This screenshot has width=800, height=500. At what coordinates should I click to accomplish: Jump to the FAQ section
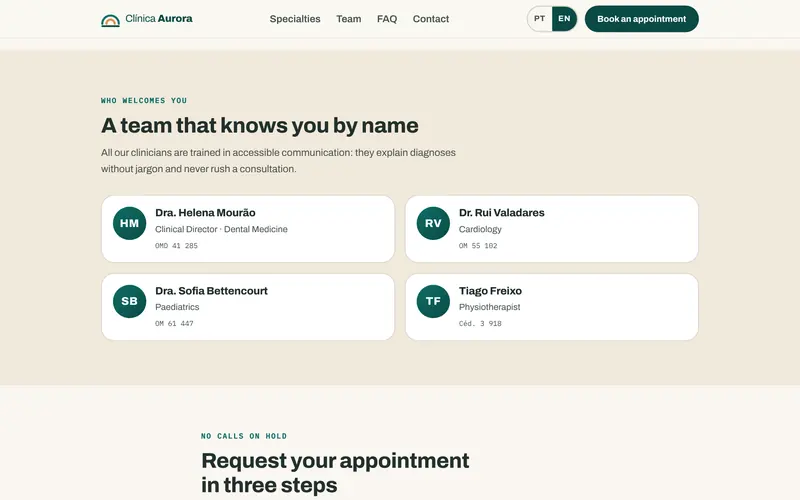(387, 19)
